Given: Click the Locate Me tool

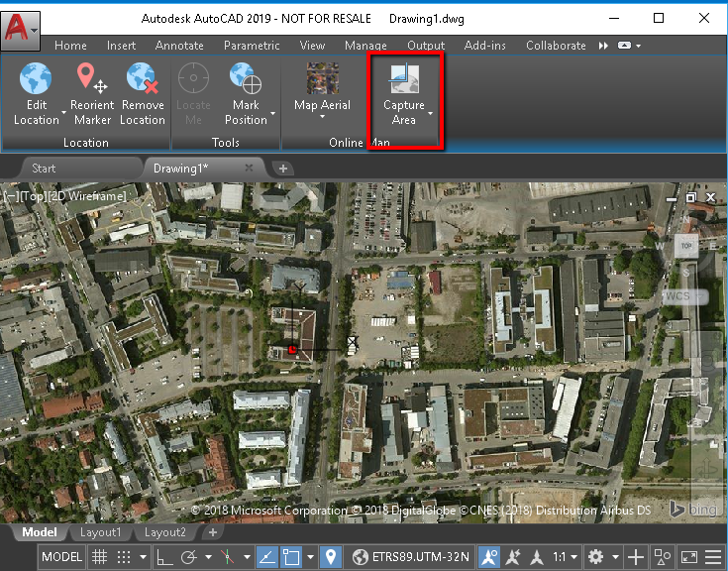Looking at the screenshot, I should (x=193, y=94).
